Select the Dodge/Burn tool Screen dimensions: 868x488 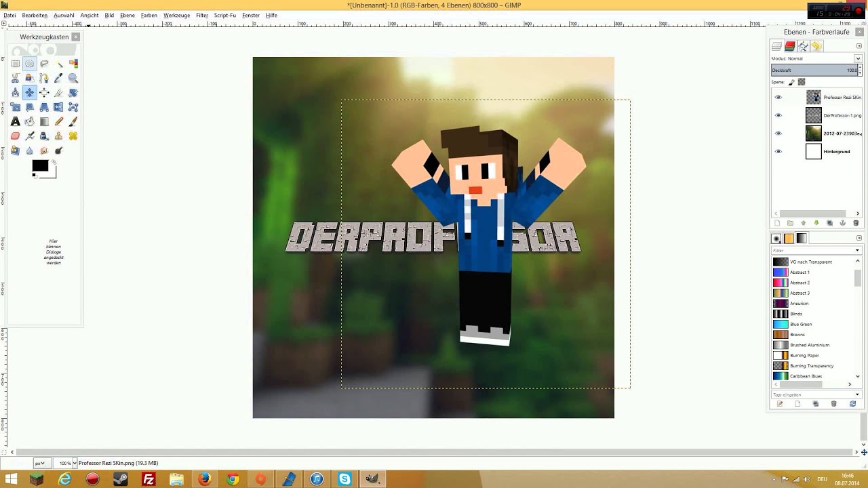click(59, 150)
